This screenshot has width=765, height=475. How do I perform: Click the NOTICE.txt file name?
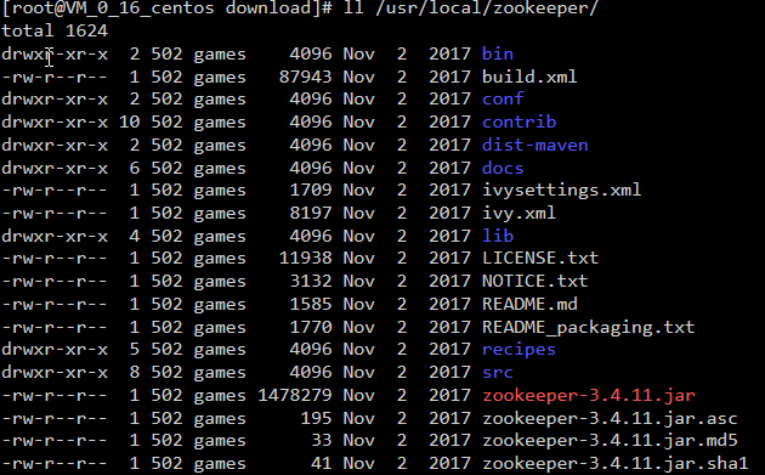click(535, 281)
